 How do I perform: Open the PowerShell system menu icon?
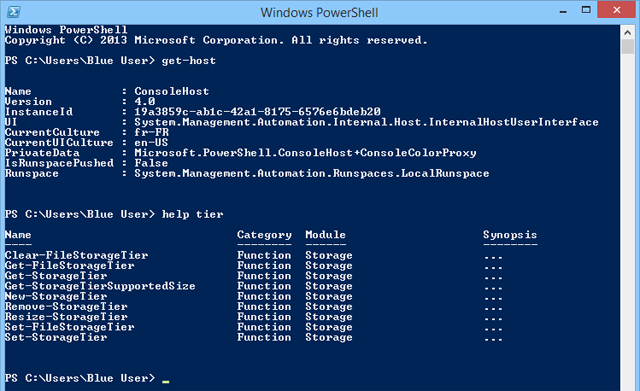point(13,11)
